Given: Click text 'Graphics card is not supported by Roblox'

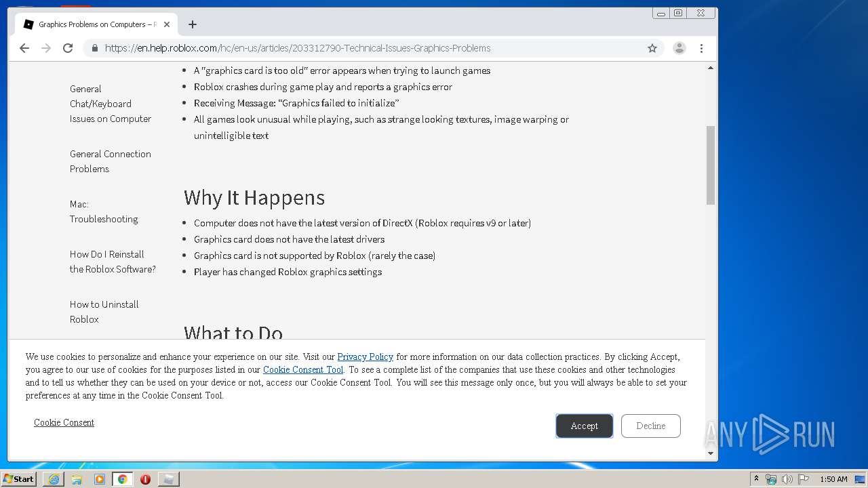Looking at the screenshot, I should click(x=315, y=256).
